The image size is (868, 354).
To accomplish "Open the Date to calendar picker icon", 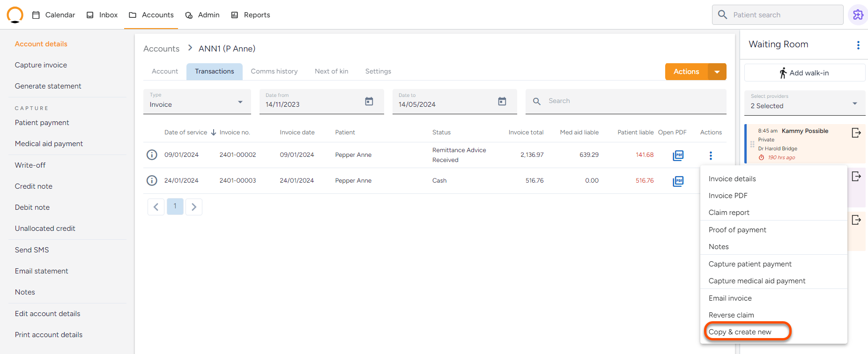I will tap(502, 101).
